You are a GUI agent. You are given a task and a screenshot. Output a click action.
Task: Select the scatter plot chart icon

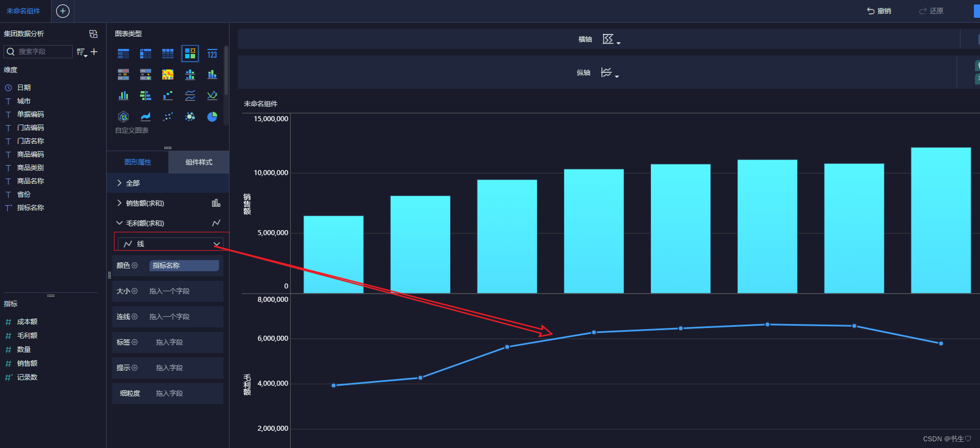pyautogui.click(x=168, y=117)
